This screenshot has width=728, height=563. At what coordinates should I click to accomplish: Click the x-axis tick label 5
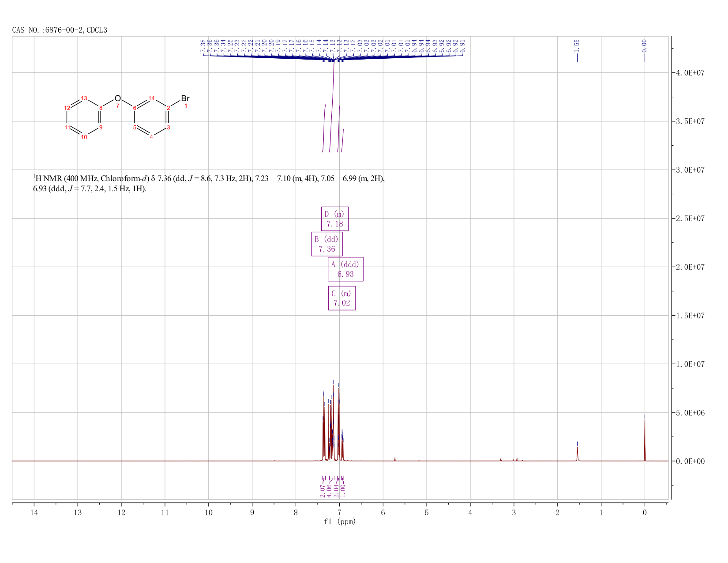pos(427,513)
